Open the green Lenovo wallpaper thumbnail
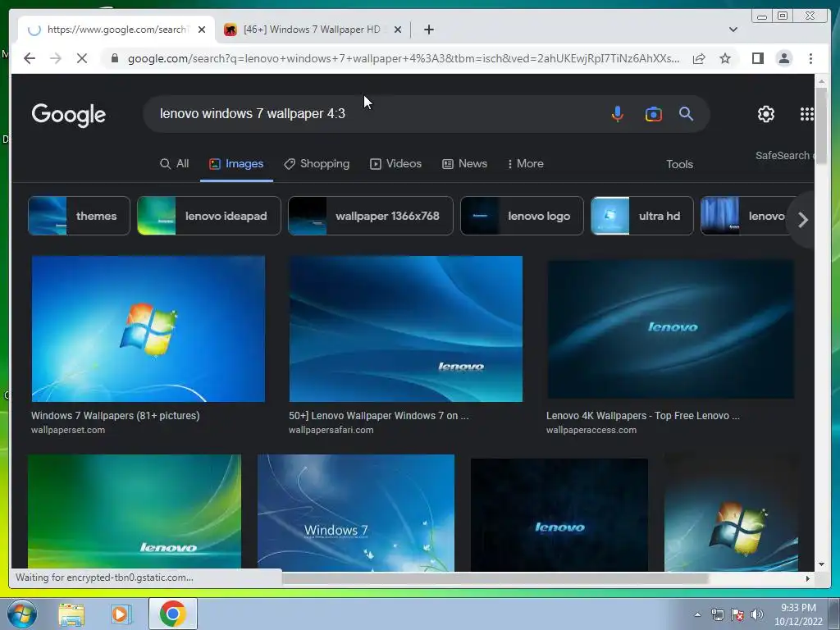 tap(135, 512)
